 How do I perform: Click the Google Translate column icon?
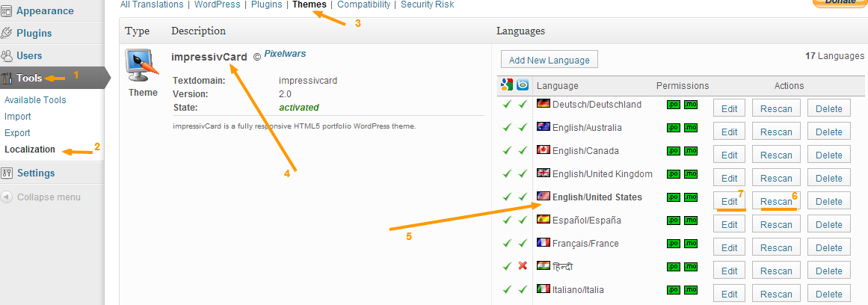point(507,85)
